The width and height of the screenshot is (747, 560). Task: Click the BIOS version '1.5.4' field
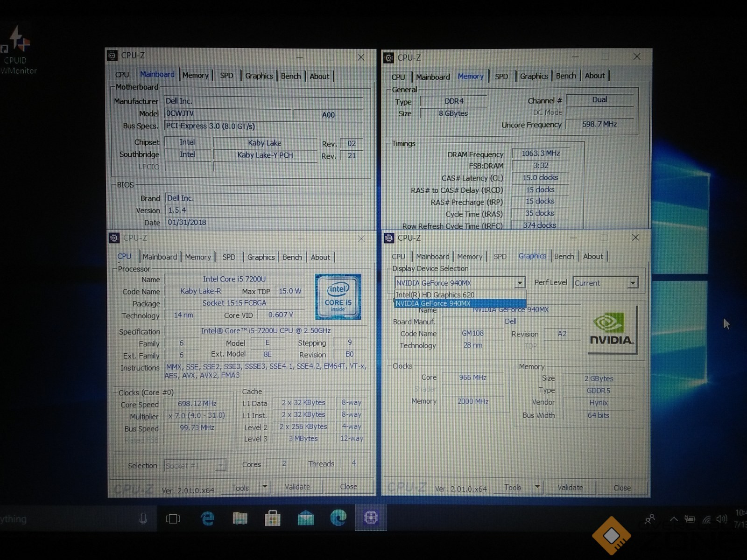(x=265, y=210)
